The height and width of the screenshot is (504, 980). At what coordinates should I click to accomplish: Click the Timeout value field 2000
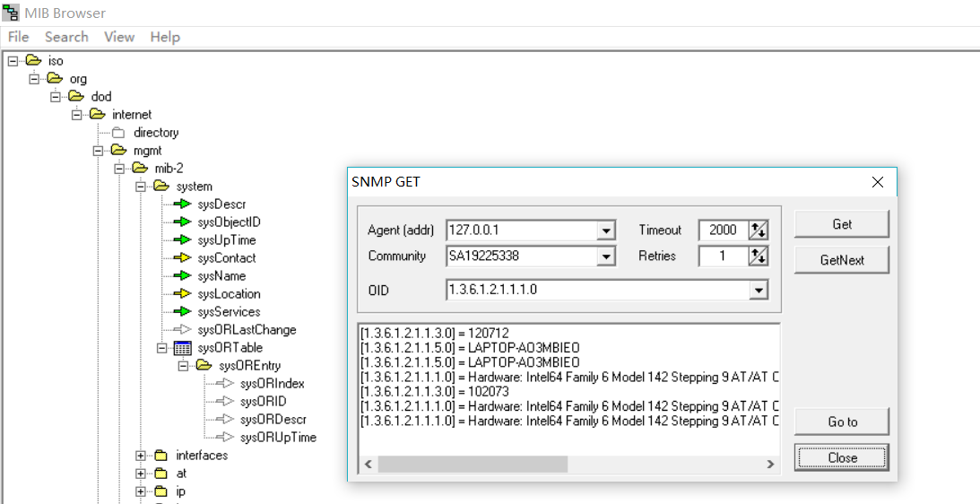(x=724, y=230)
